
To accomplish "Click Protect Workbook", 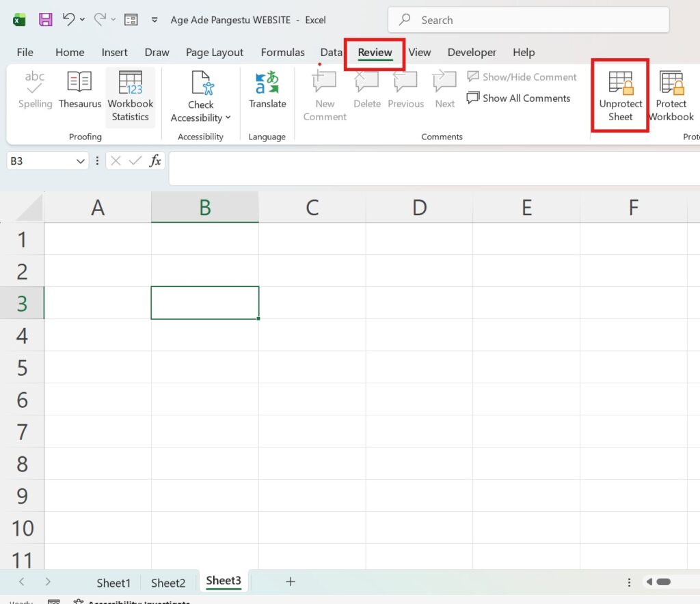I will 671,96.
